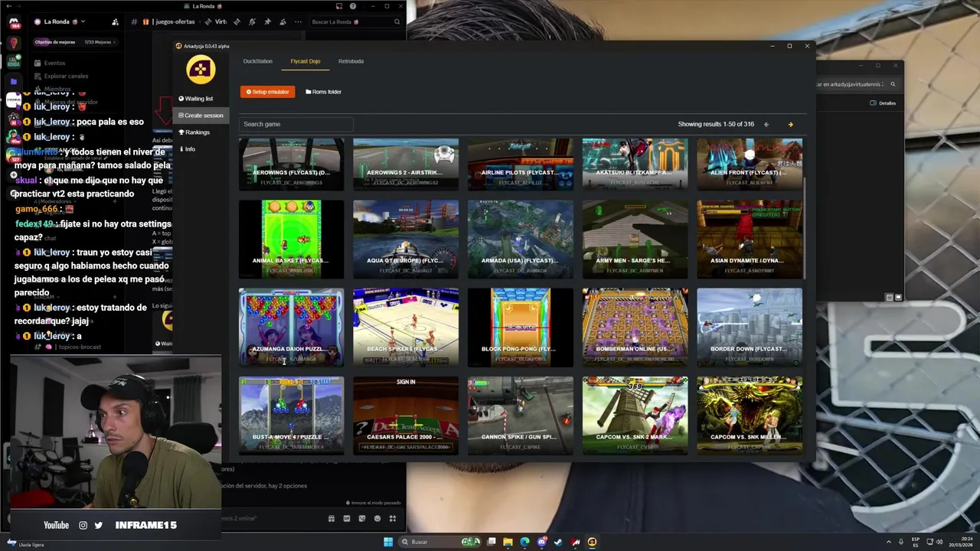Switch to the Flycast Dojo tab
This screenshot has height=551, width=980.
point(305,61)
